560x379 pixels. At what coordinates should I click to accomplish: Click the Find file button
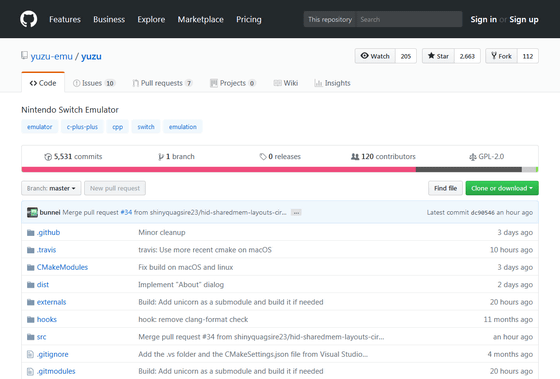click(445, 188)
